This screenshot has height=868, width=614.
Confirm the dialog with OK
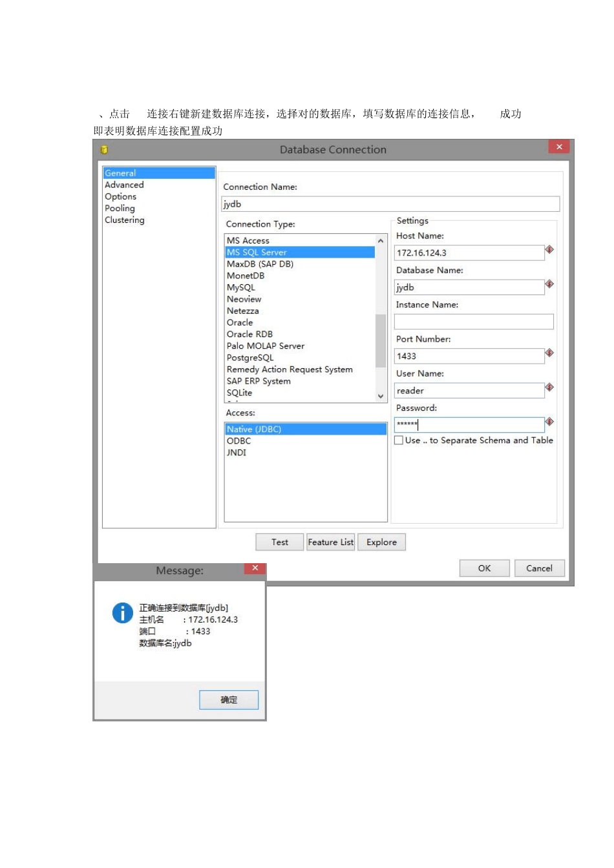pyautogui.click(x=485, y=568)
